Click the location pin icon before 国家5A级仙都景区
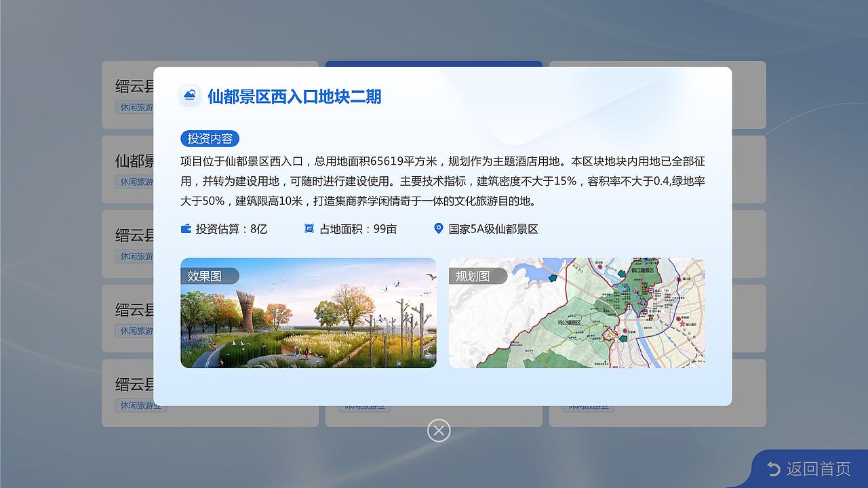The width and height of the screenshot is (868, 488). 437,228
